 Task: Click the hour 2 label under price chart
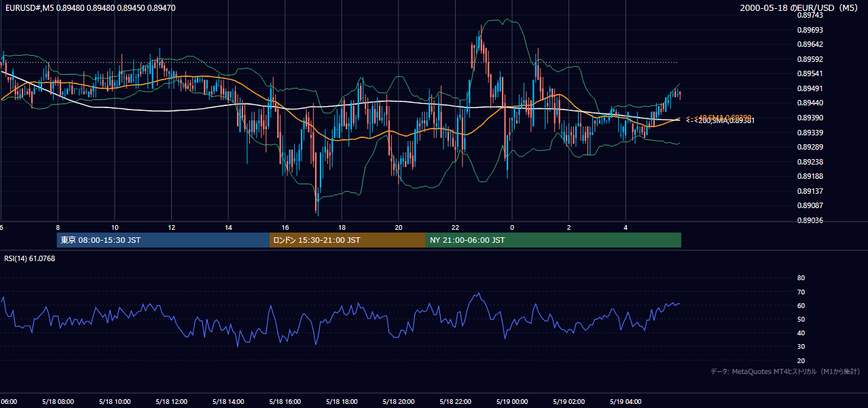[x=569, y=227]
